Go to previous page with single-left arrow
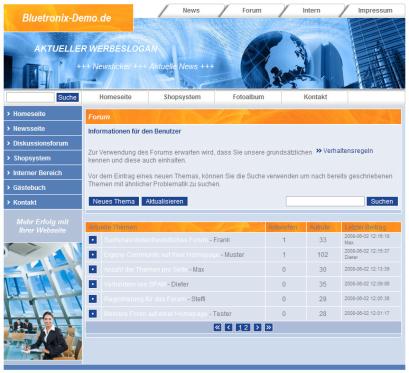 click(228, 327)
